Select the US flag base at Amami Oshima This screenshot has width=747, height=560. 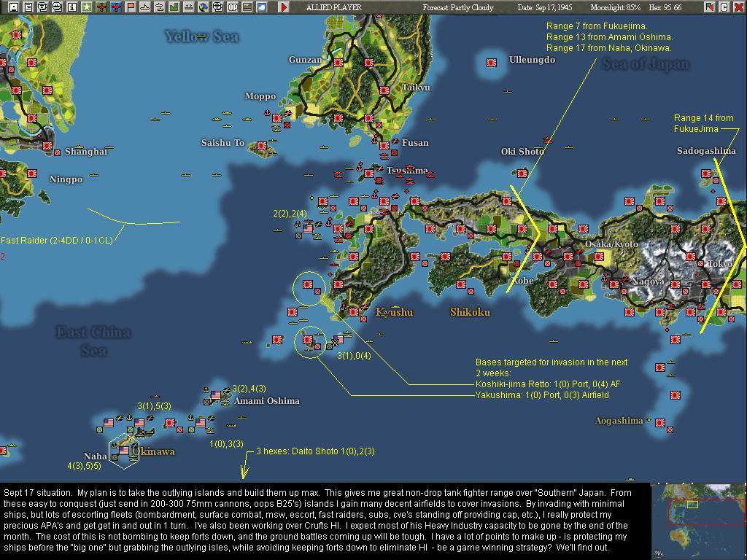pos(216,394)
